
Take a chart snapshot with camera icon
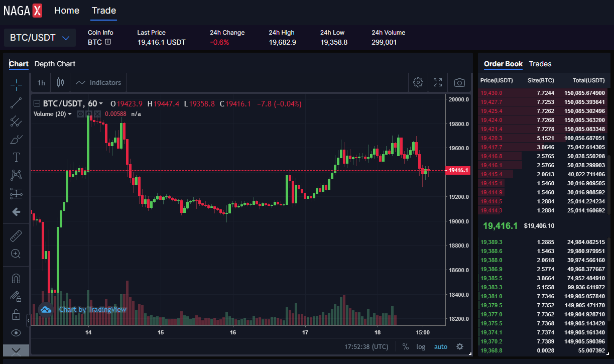pyautogui.click(x=459, y=82)
